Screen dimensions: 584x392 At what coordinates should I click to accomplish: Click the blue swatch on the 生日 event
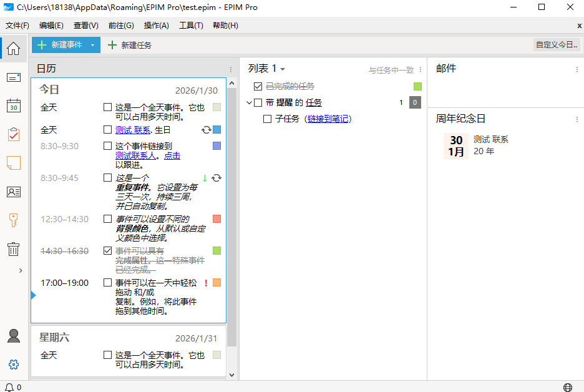point(217,130)
